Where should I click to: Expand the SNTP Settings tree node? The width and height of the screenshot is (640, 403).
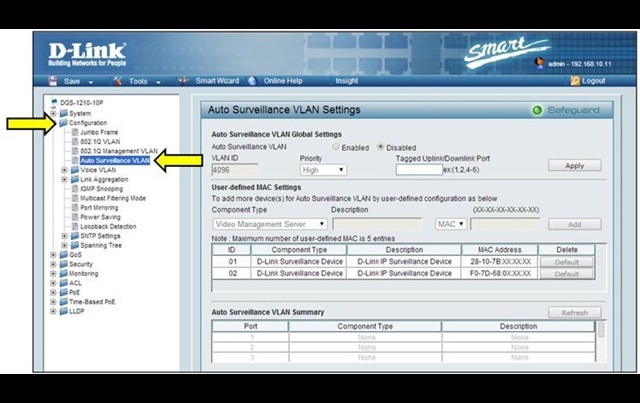pos(64,236)
